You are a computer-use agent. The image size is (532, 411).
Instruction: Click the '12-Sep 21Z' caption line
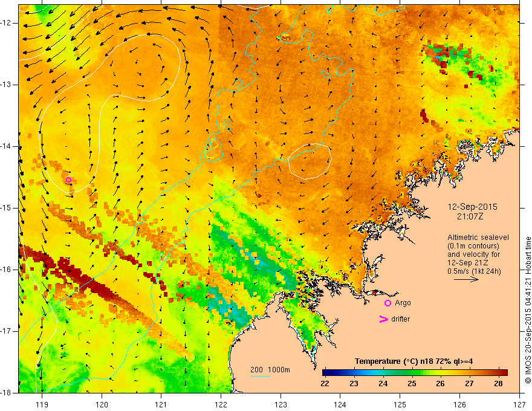[x=467, y=263]
